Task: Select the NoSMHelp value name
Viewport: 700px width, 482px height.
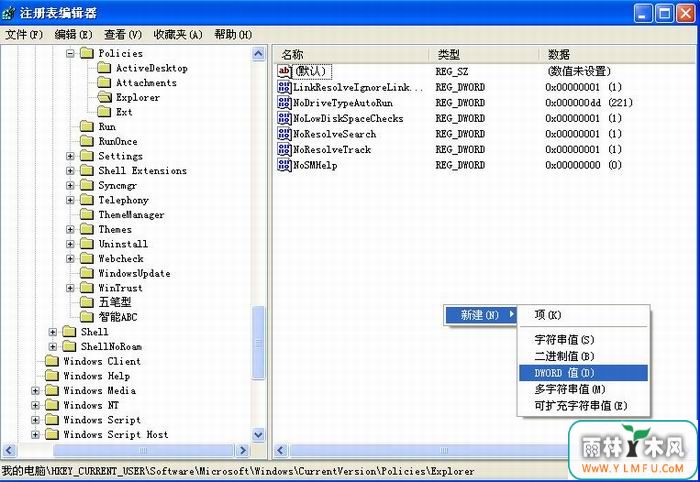Action: click(315, 165)
